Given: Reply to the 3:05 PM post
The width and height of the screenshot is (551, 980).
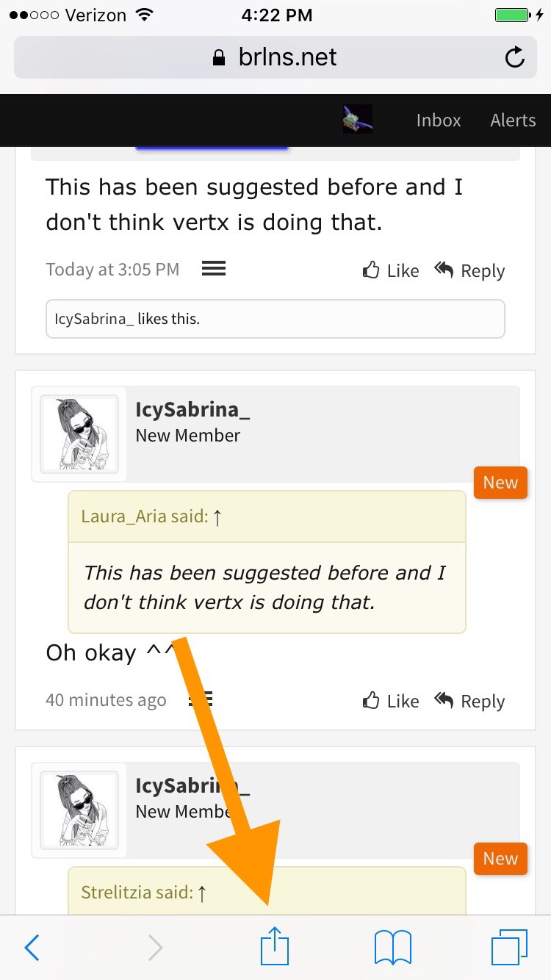Looking at the screenshot, I should tap(469, 270).
